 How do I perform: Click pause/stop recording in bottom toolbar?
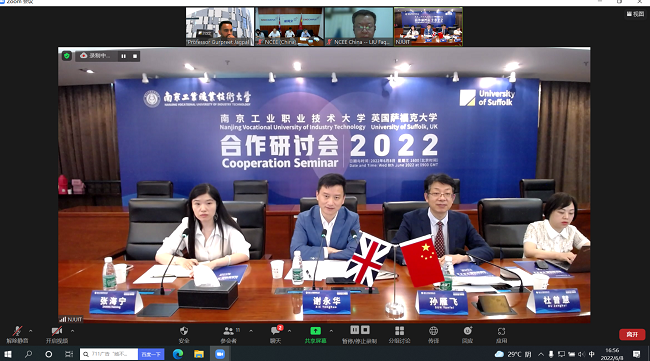coord(359,334)
